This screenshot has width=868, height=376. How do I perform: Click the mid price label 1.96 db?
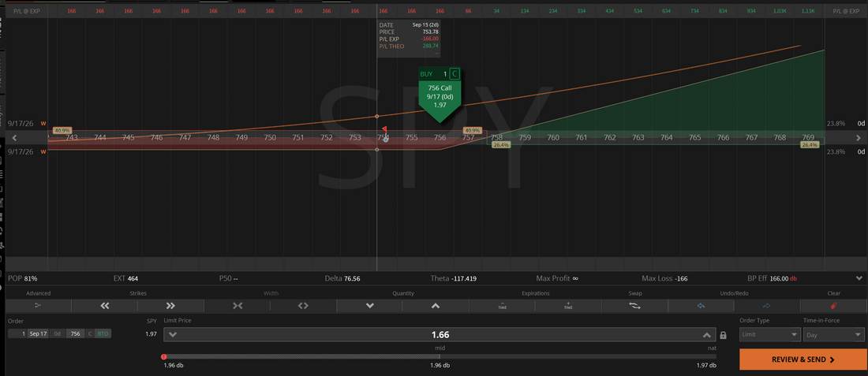tap(440, 366)
